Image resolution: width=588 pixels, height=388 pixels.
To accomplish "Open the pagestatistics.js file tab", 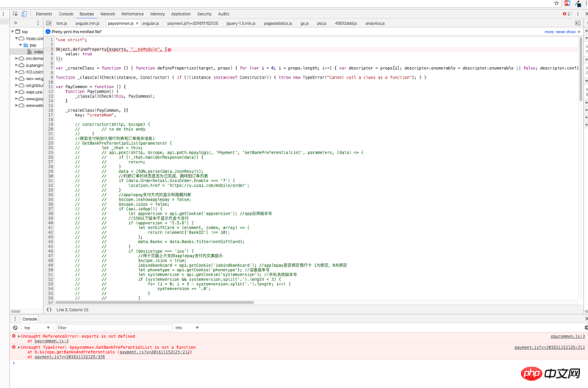I will point(278,24).
